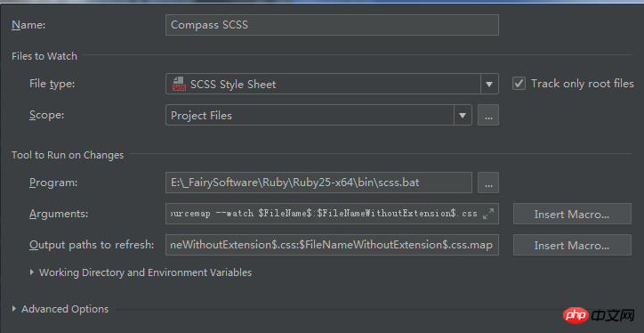
Task: Insert Macro for Arguments field
Action: pyautogui.click(x=572, y=214)
